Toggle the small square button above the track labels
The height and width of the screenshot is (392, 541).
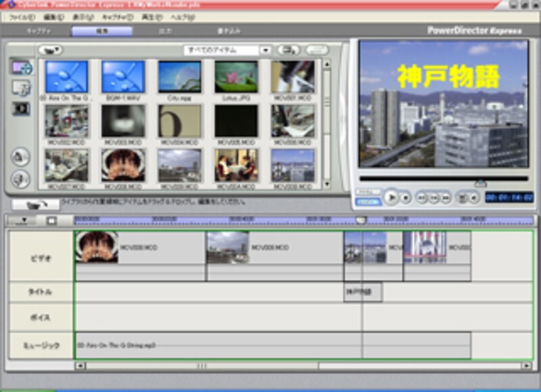click(51, 220)
